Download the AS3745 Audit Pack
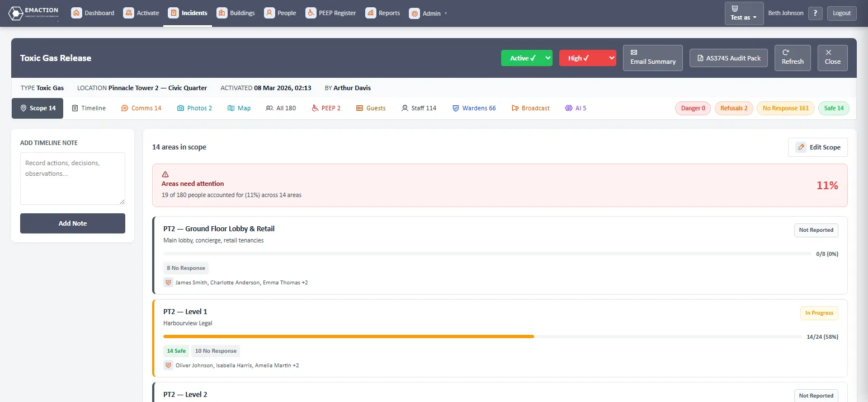868x402 pixels. 729,58
